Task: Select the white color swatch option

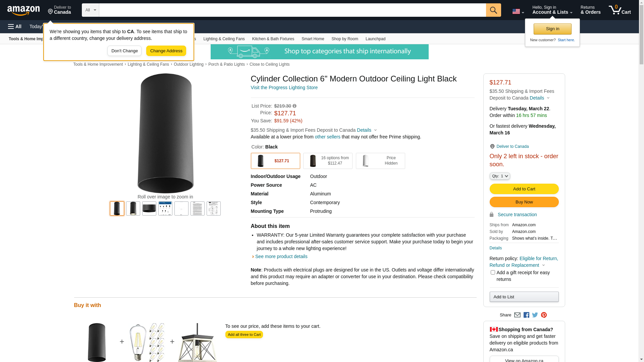Action: point(380,161)
